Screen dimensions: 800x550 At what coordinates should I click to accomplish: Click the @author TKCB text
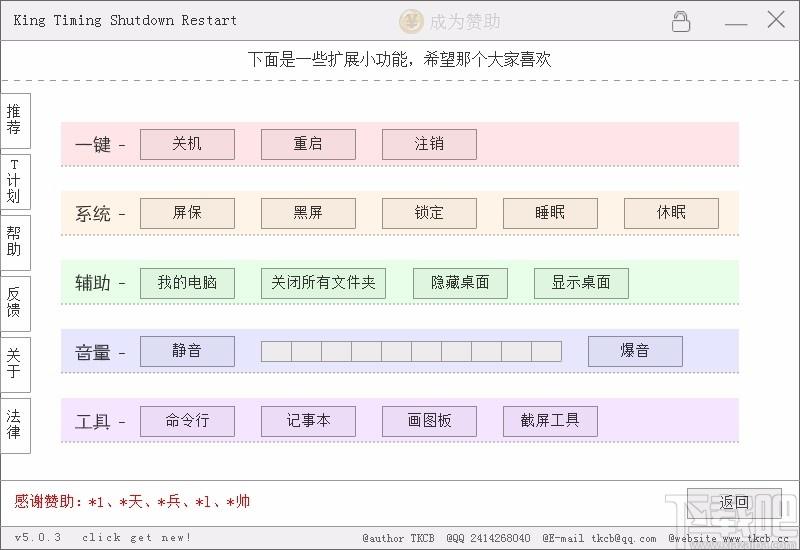click(398, 538)
